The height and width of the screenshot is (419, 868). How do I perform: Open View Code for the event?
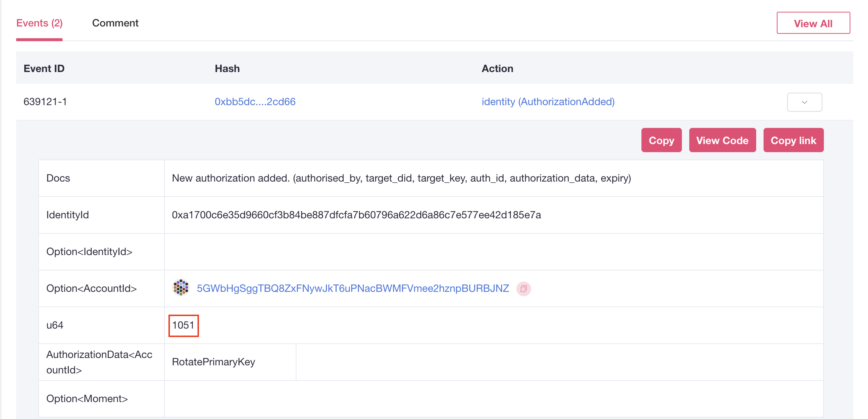pyautogui.click(x=722, y=140)
